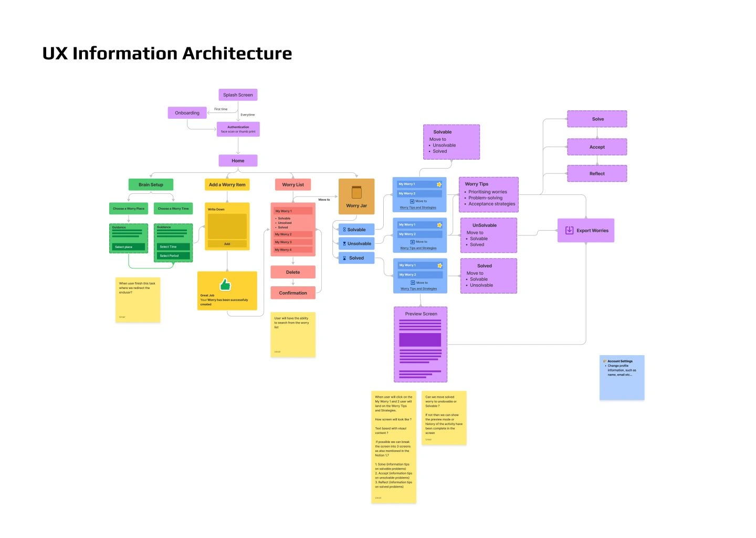Click the jar icon in Worry Jar box
This screenshot has width=756, height=538.
tap(356, 192)
